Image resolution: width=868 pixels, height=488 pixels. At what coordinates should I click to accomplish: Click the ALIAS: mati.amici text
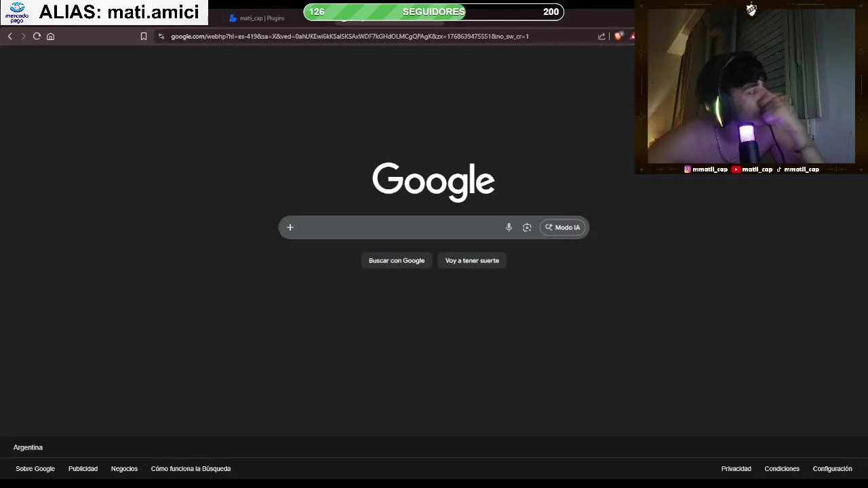tap(119, 12)
